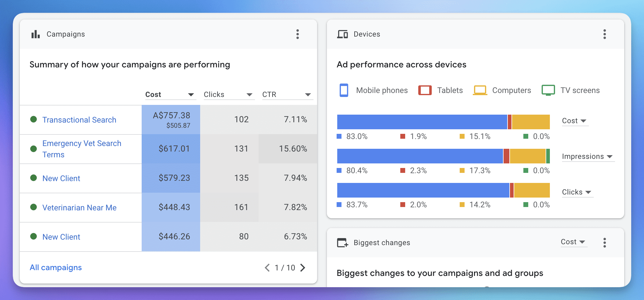Click the Tablets legend icon
The height and width of the screenshot is (300, 644).
pyautogui.click(x=425, y=90)
